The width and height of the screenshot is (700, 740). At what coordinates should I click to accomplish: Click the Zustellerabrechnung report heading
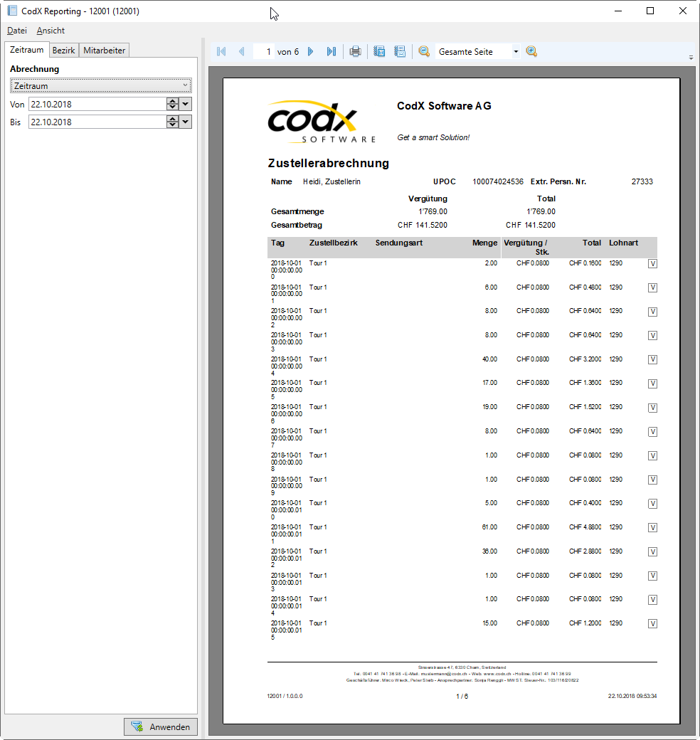(328, 163)
